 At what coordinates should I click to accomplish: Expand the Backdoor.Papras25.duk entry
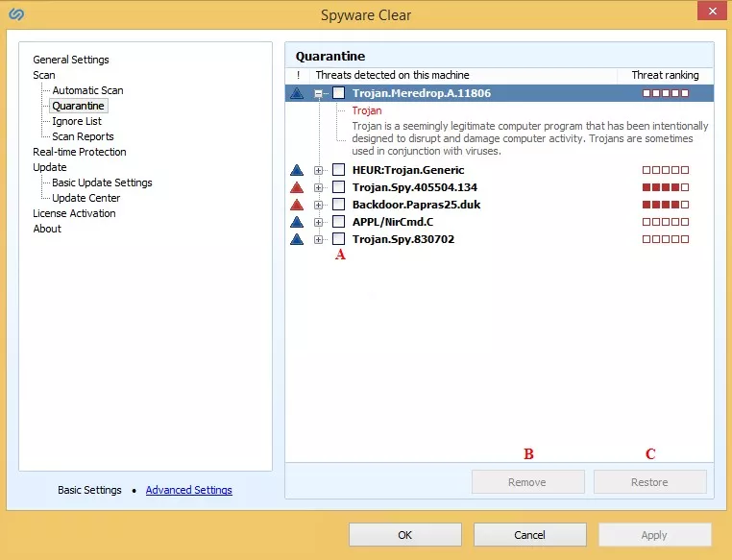pos(318,206)
